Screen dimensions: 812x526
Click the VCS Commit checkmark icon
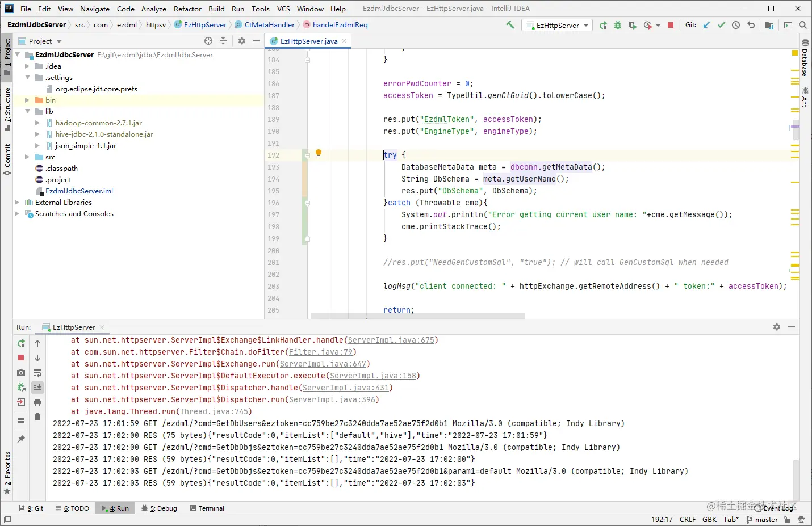click(x=721, y=25)
